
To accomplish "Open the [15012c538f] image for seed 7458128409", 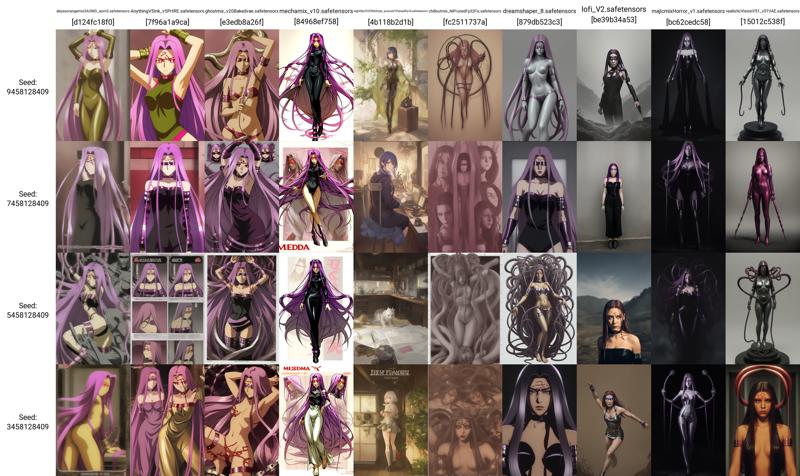I will click(762, 197).
